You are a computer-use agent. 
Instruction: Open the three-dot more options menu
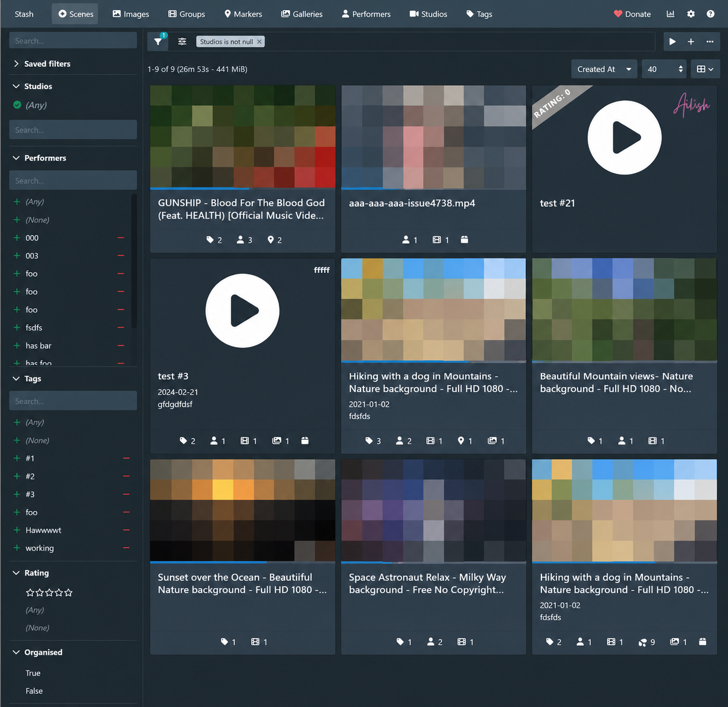(710, 42)
